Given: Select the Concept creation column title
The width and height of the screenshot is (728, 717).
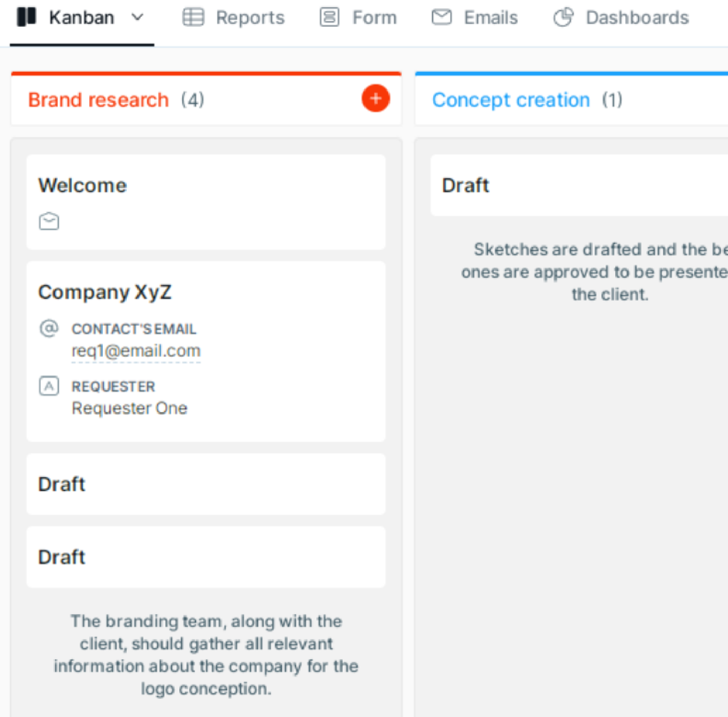Looking at the screenshot, I should click(511, 100).
